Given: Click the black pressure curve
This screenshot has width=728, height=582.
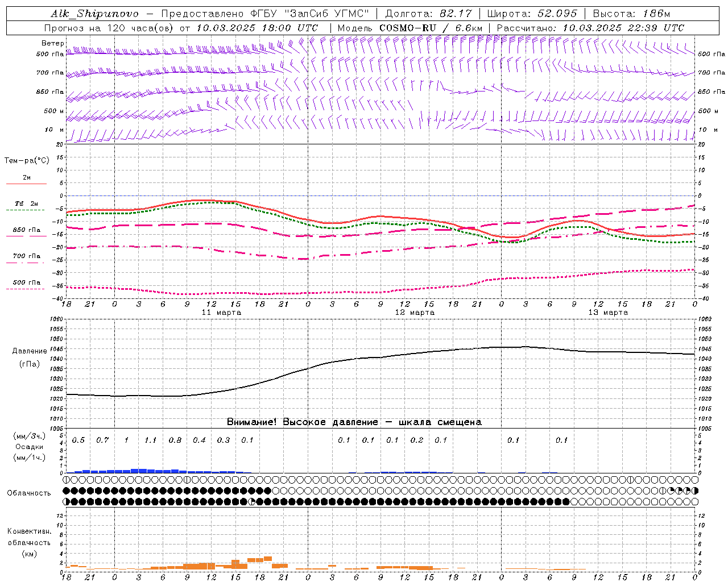Looking at the screenshot, I should pos(381,357).
